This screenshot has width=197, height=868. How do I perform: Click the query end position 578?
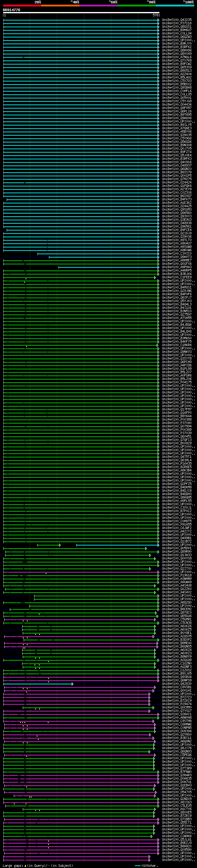155,15
